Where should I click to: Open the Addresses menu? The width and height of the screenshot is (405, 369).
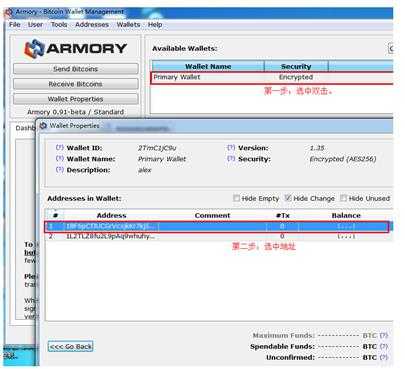click(92, 25)
